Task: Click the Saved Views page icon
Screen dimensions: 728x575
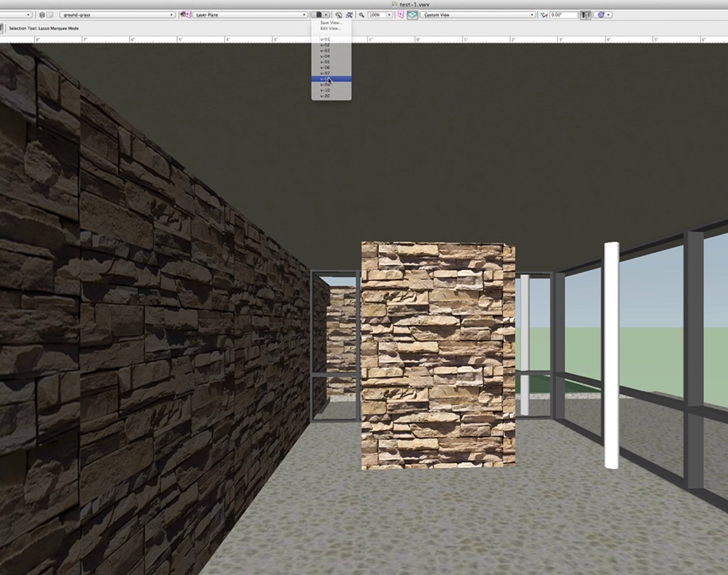Action: pos(318,15)
